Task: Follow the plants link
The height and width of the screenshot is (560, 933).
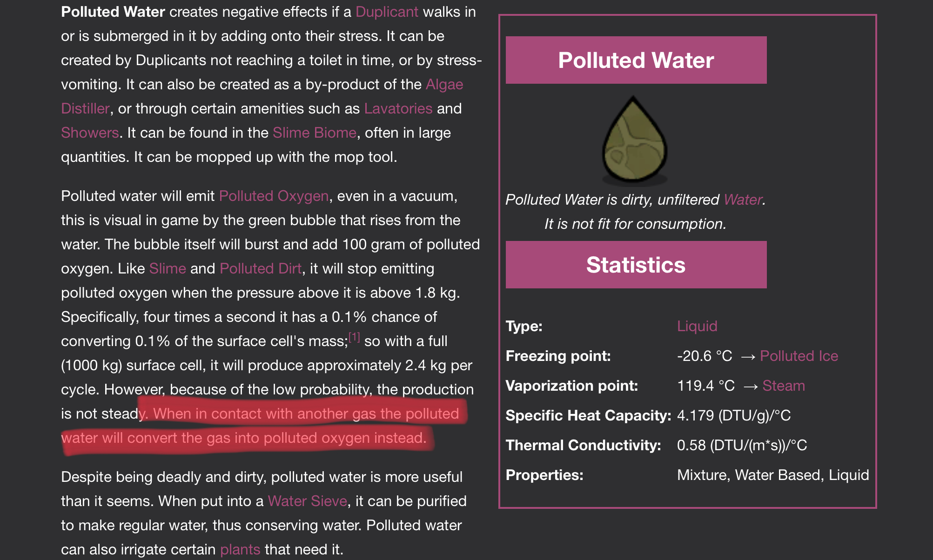Action: click(240, 550)
